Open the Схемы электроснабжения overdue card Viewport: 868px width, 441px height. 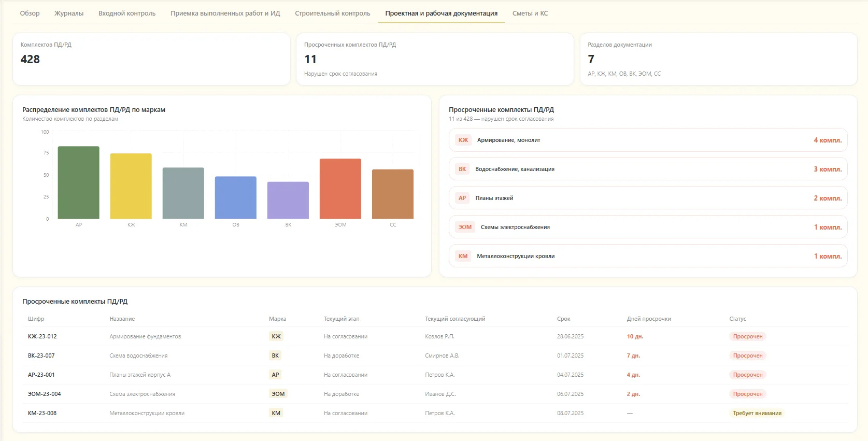click(648, 227)
